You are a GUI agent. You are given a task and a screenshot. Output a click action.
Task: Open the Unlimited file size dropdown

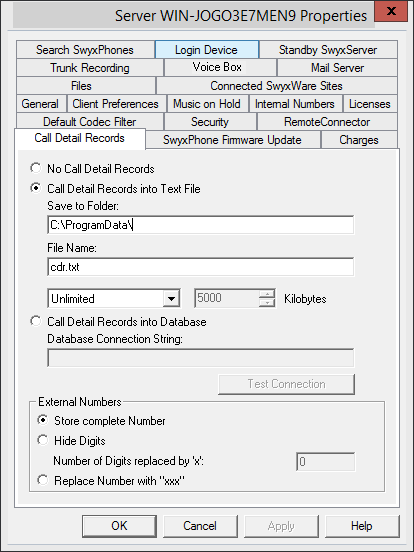click(171, 299)
